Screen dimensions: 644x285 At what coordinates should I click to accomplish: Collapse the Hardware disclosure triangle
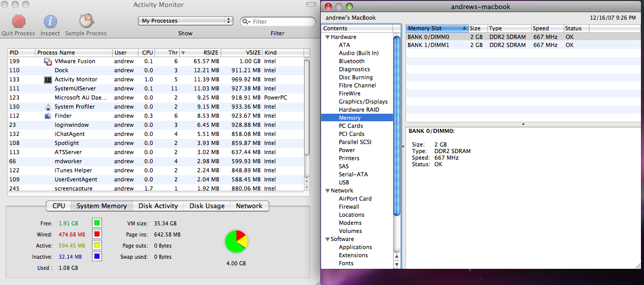coord(327,37)
